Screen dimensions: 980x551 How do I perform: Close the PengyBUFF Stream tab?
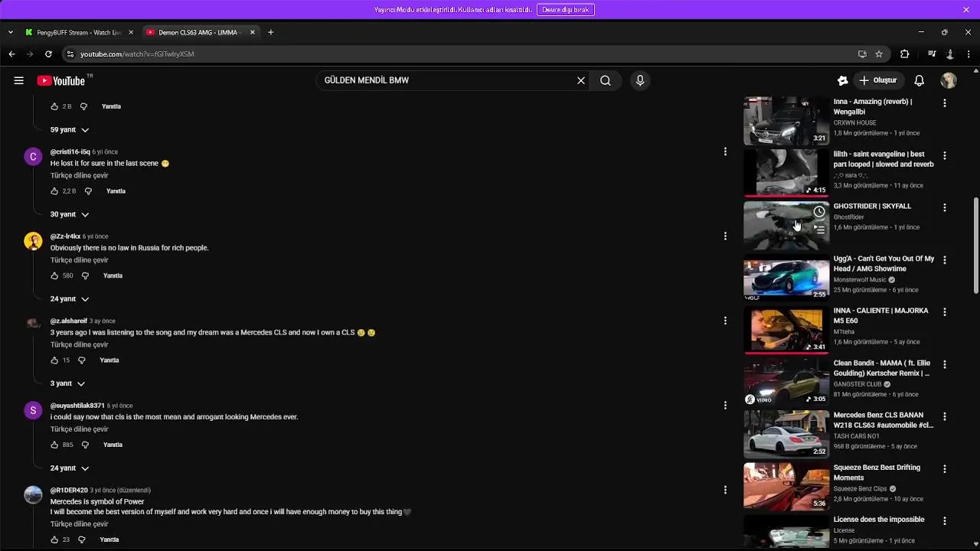click(x=131, y=32)
